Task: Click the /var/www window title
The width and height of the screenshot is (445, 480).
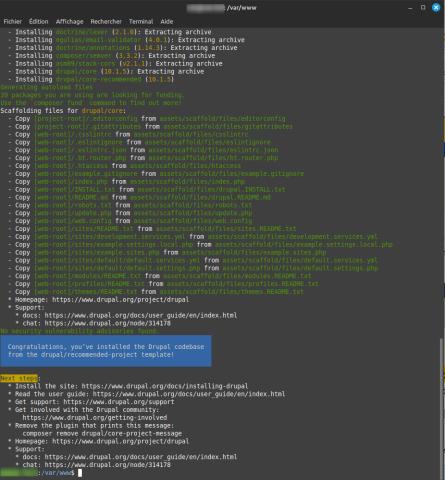Action: click(x=242, y=8)
